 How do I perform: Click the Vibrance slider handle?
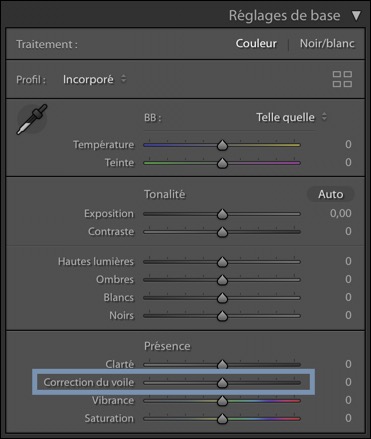click(222, 401)
